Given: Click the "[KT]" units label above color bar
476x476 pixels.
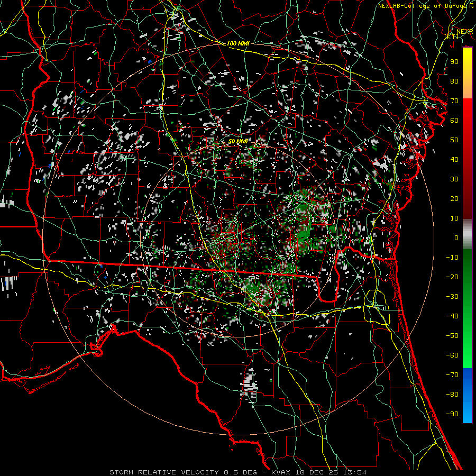Looking at the screenshot, I should 452,36.
